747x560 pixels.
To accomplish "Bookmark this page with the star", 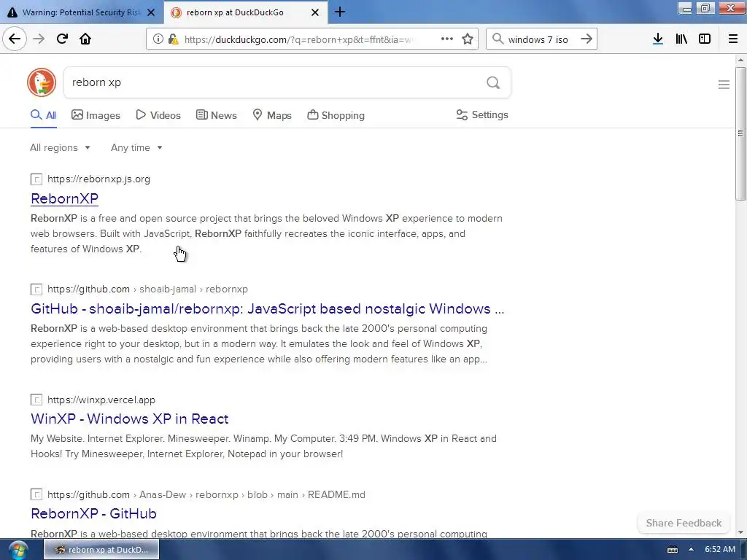I will coord(468,39).
